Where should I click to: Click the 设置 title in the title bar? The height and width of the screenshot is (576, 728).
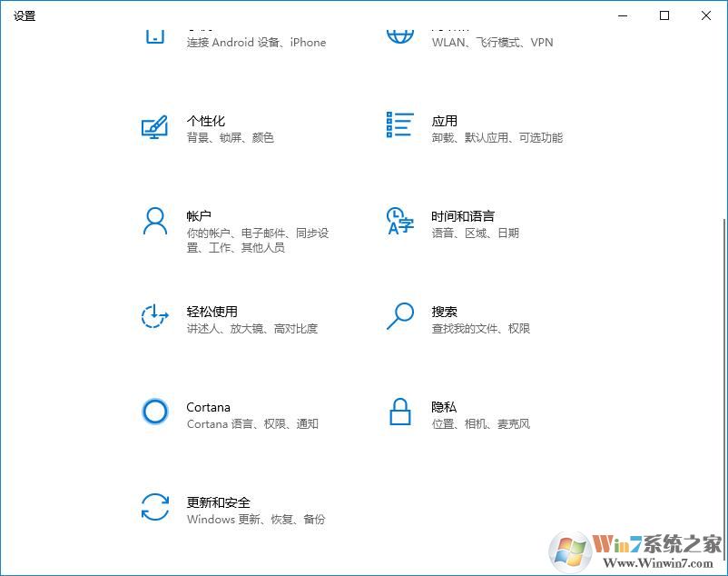24,15
